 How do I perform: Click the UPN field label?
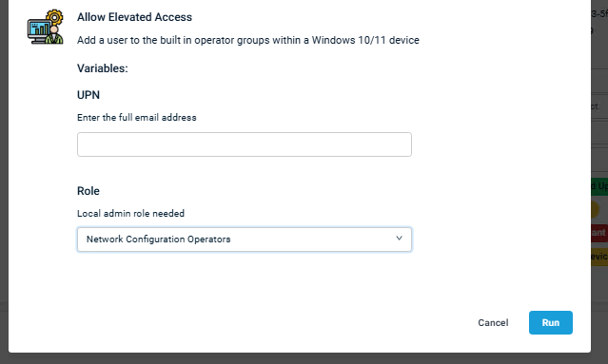coord(88,95)
